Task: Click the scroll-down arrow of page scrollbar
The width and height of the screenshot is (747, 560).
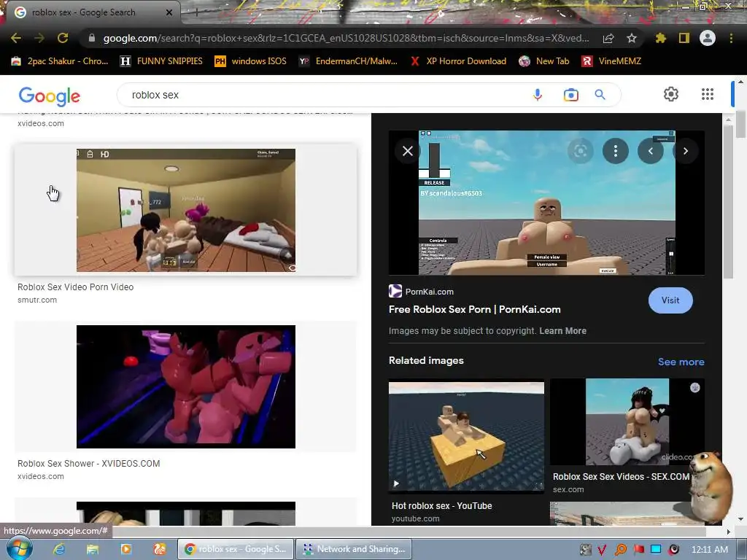Action: pos(740,519)
